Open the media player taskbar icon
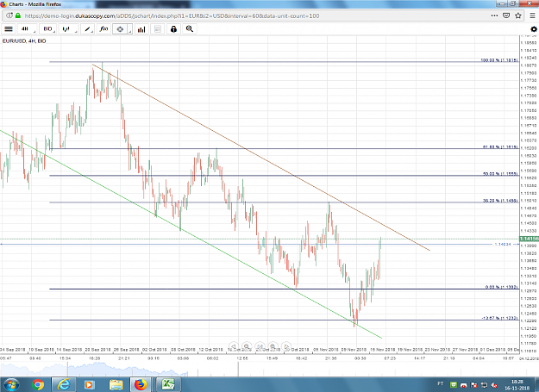 click(89, 384)
